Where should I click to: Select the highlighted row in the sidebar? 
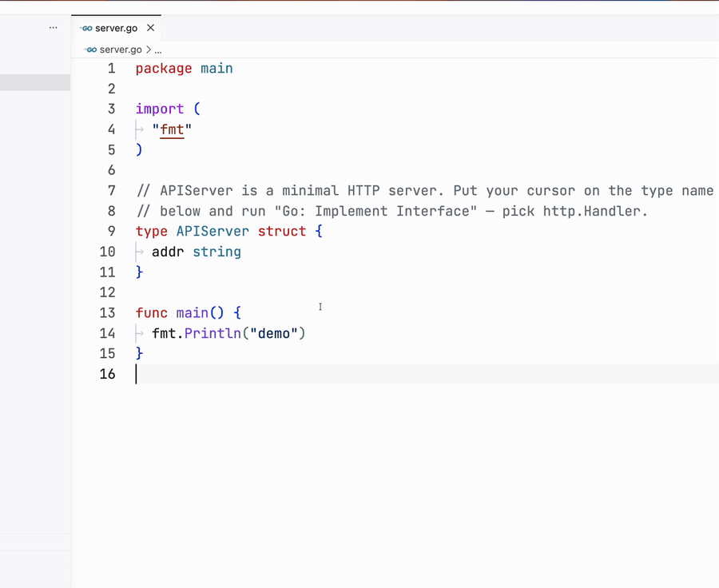tap(35, 82)
